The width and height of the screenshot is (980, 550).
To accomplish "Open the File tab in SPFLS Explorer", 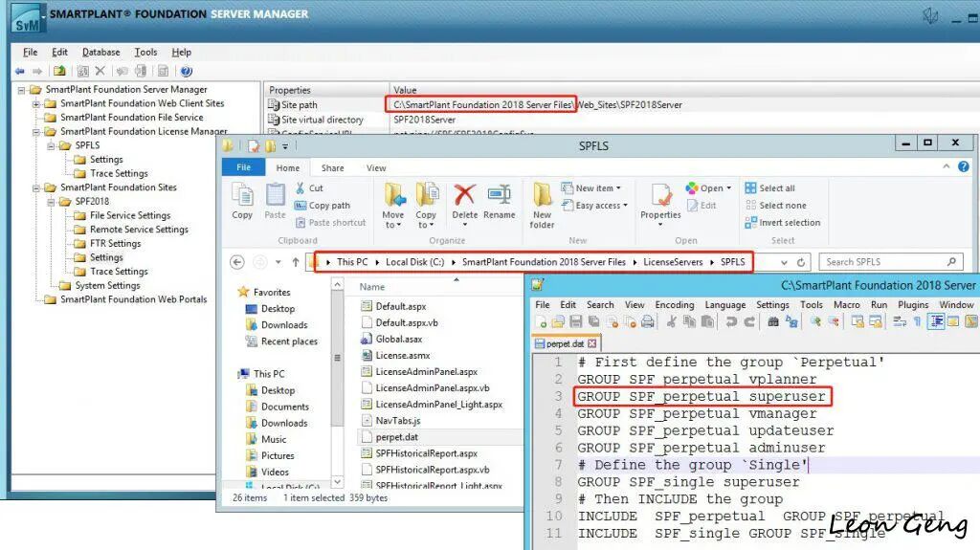I will [244, 167].
